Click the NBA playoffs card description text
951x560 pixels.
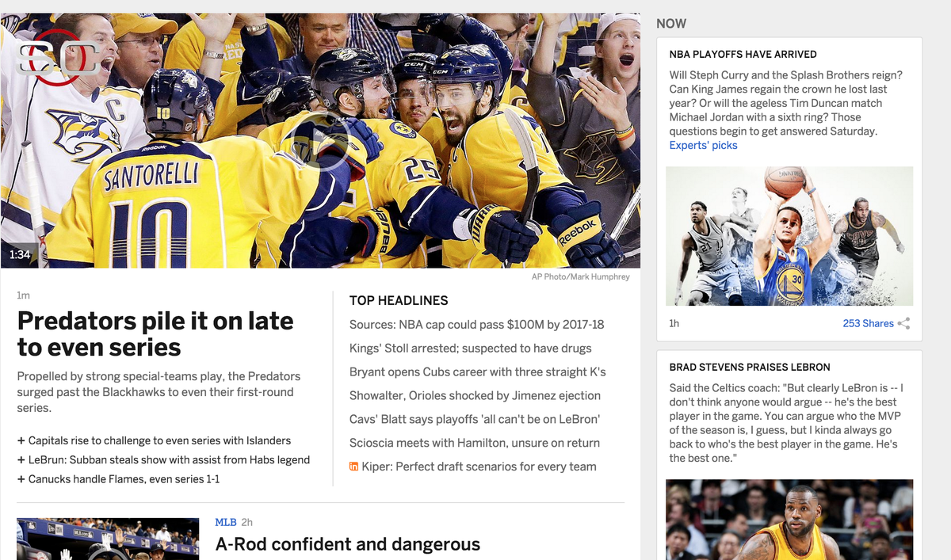(x=786, y=103)
